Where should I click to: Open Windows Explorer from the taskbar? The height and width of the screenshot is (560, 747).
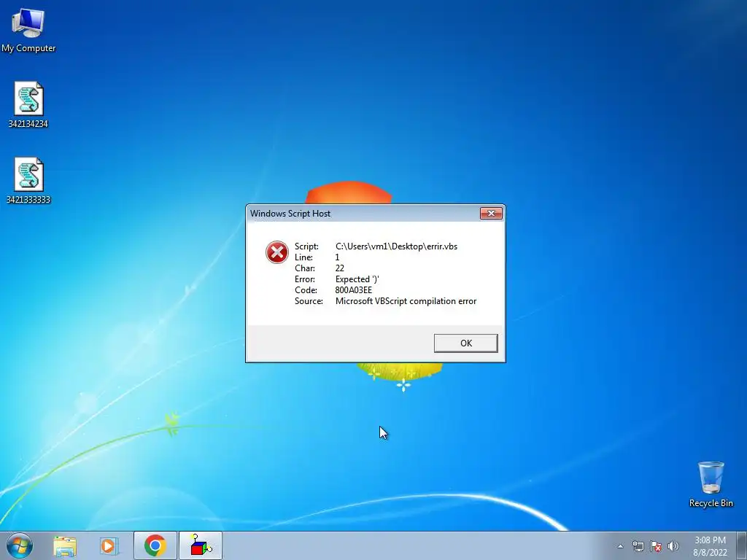coord(65,545)
